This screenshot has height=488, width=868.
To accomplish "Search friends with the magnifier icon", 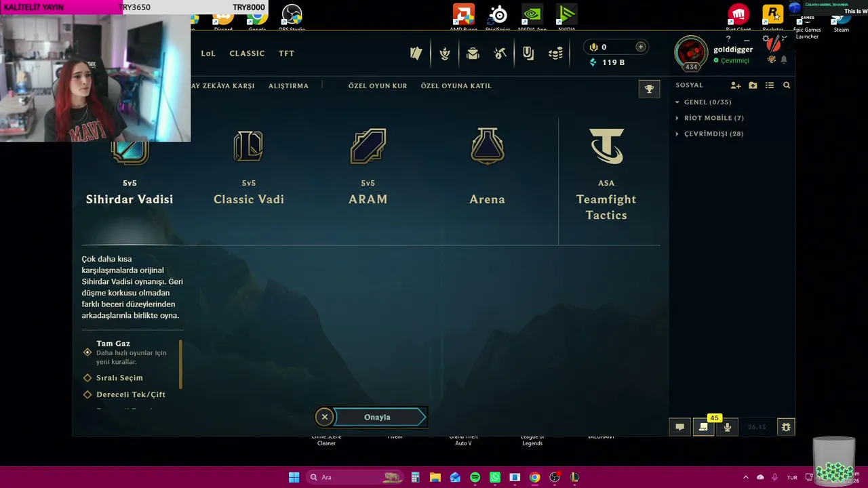I will 787,85.
